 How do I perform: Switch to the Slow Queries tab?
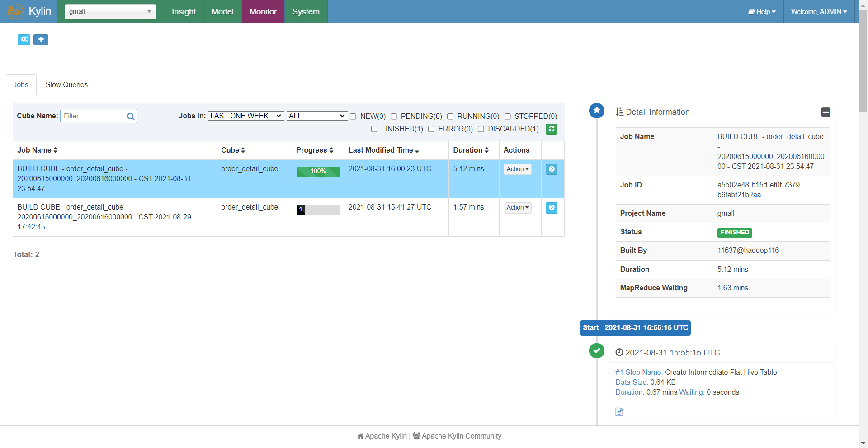pyautogui.click(x=66, y=85)
